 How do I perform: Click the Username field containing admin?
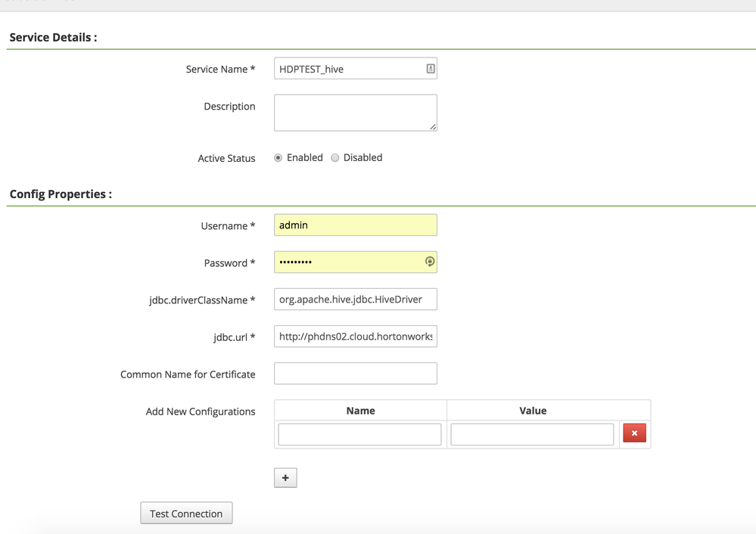point(355,225)
